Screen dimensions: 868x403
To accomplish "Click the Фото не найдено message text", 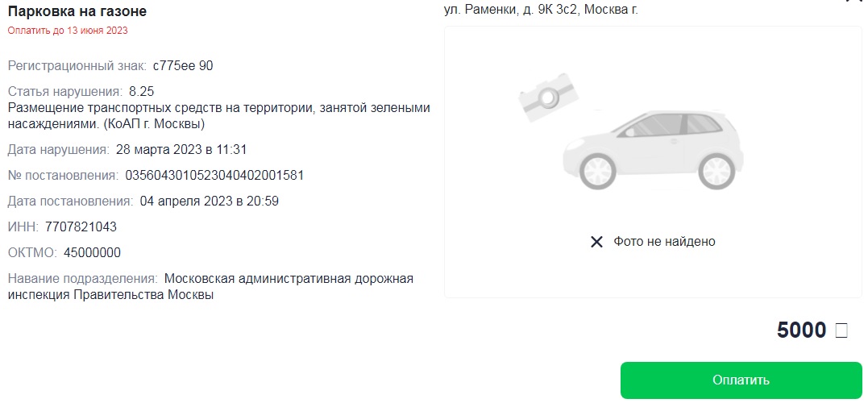I will pyautogui.click(x=664, y=242).
